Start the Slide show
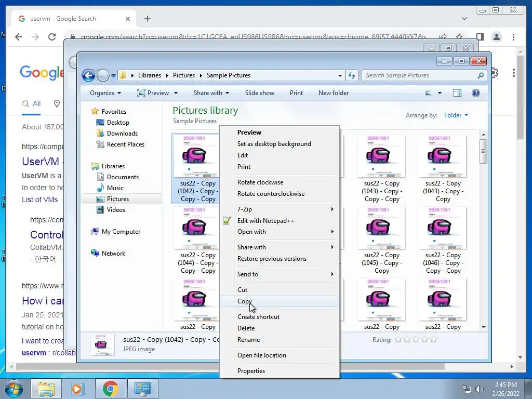Screen dimensions: 532x399 [x=260, y=93]
